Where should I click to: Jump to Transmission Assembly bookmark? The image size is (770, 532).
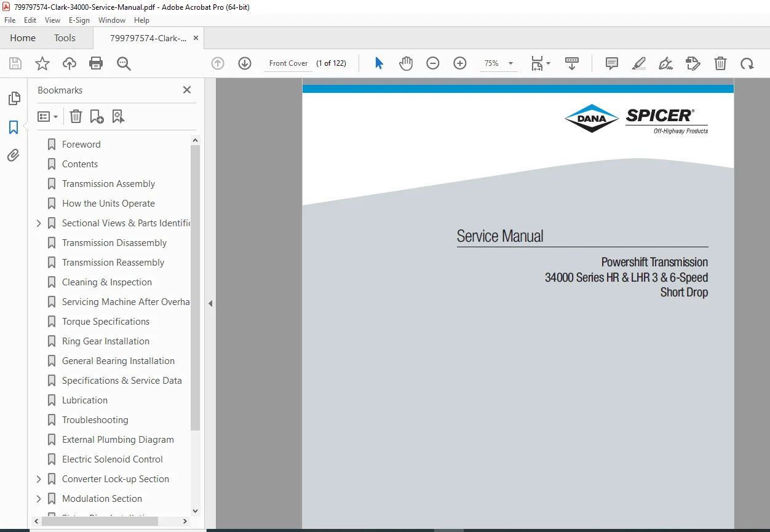click(108, 184)
